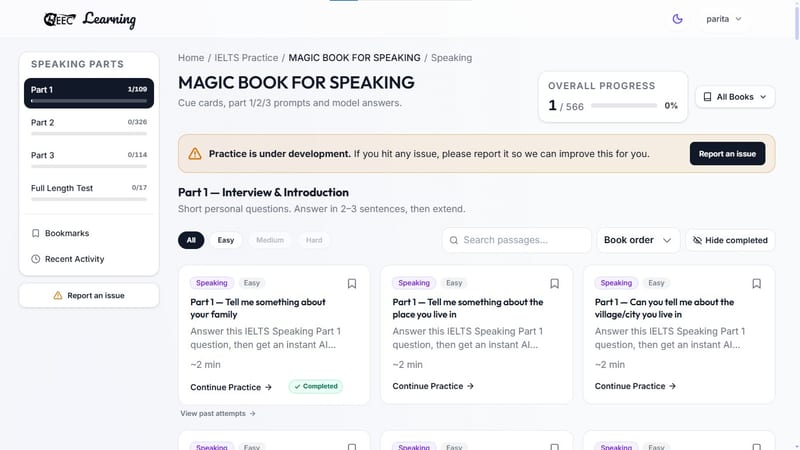Go to MAGIC BOOK FOR SPEAKING breadcrumb
Screen dimensions: 800x450
coord(355,58)
